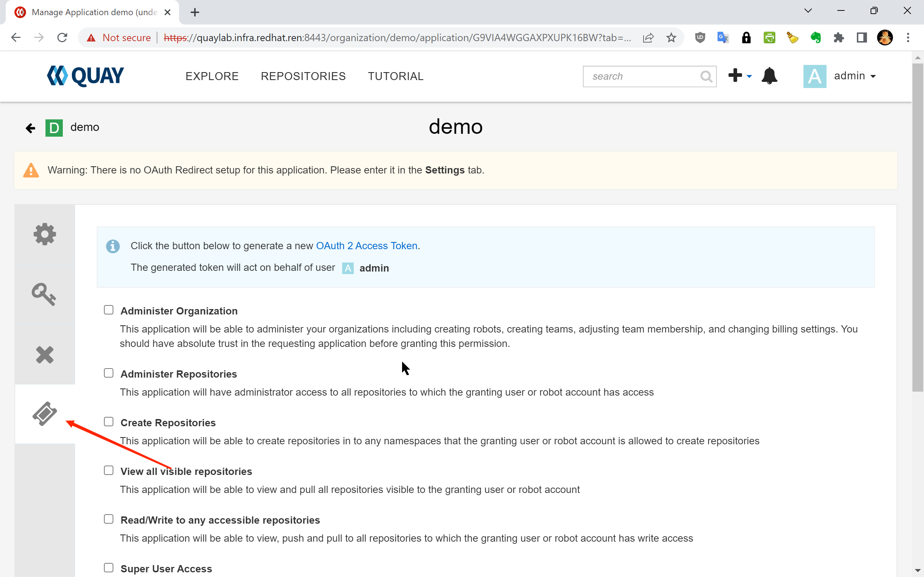Screen dimensions: 924x577
Task: Tick View all visible repositories checkbox
Action: tap(109, 470)
